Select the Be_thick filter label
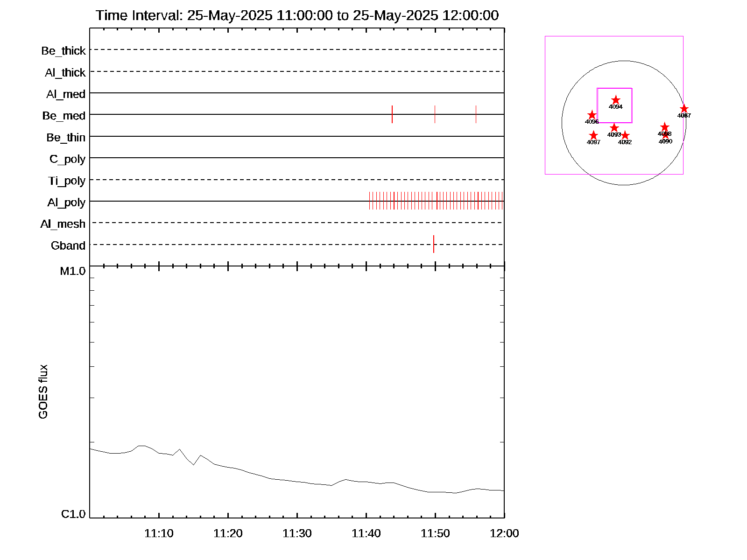The image size is (747, 560). [x=63, y=50]
